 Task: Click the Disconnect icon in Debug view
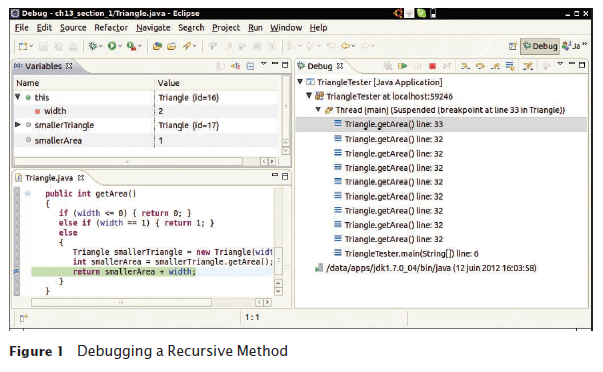[447, 66]
